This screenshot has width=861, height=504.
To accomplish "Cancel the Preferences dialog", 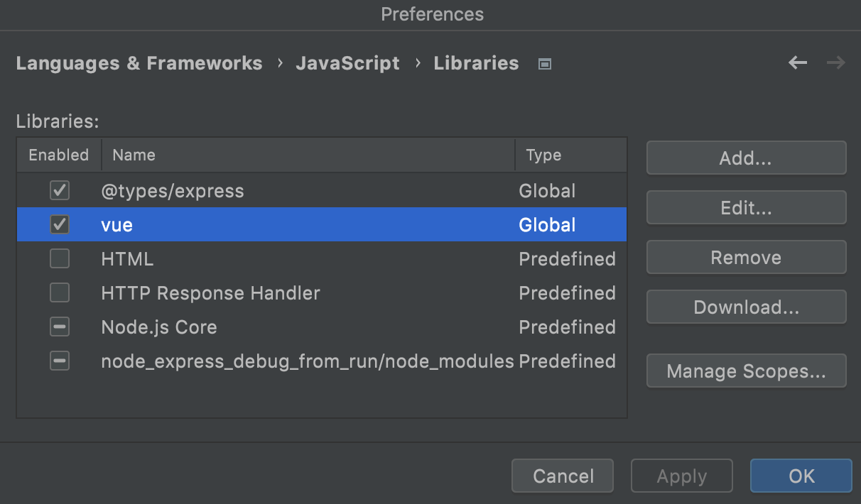I will tap(562, 476).
